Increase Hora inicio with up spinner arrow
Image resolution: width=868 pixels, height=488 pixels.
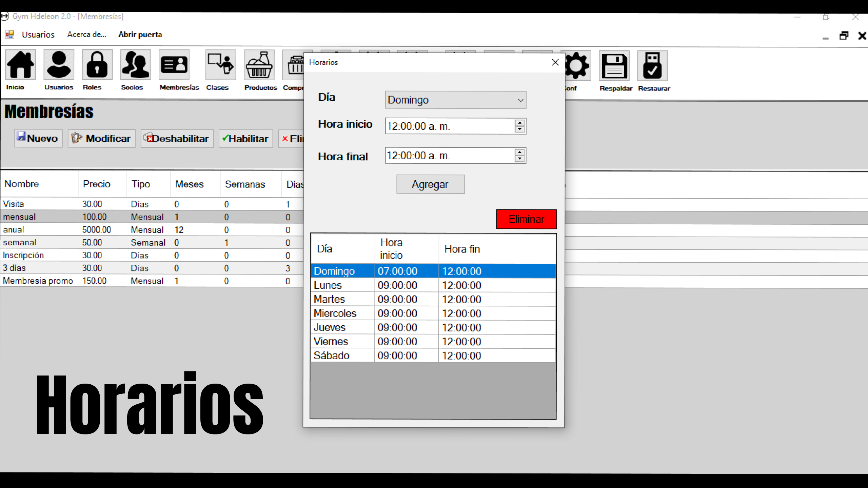(520, 123)
